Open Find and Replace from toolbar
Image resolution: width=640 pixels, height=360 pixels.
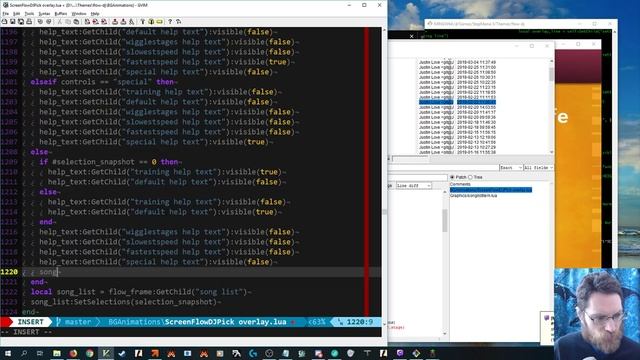point(87,22)
